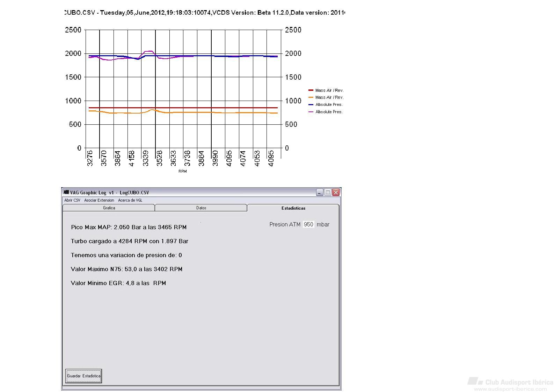This screenshot has width=554, height=392.
Task: Switch to the Grafica tab
Action: click(x=109, y=208)
